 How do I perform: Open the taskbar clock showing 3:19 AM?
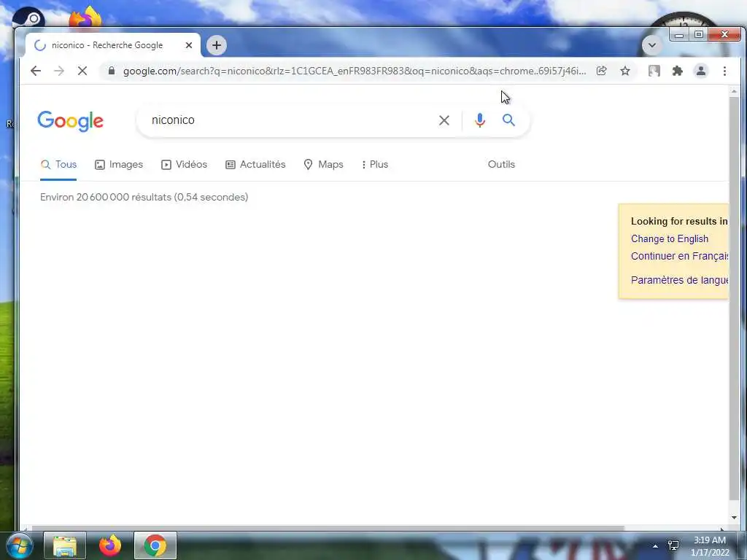coord(710,546)
